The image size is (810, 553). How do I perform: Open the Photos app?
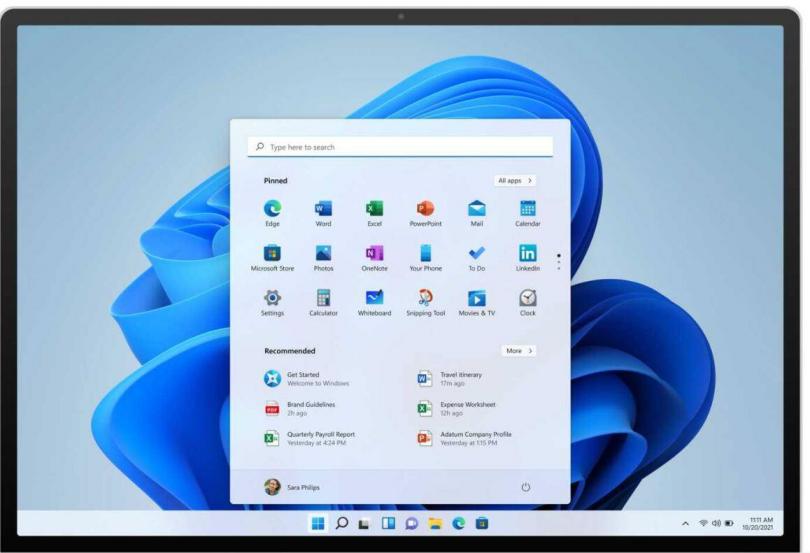pos(323,258)
